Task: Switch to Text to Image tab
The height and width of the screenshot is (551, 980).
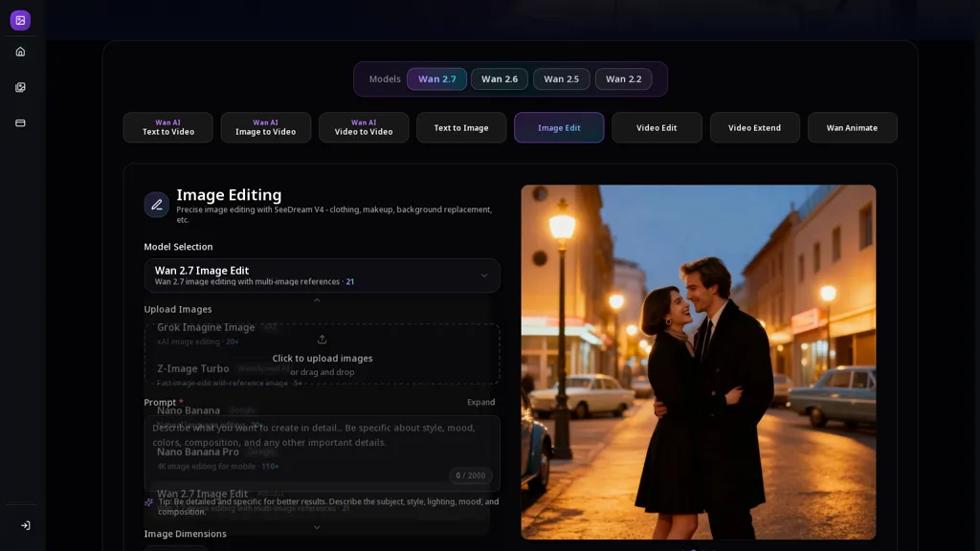Action: pos(461,127)
